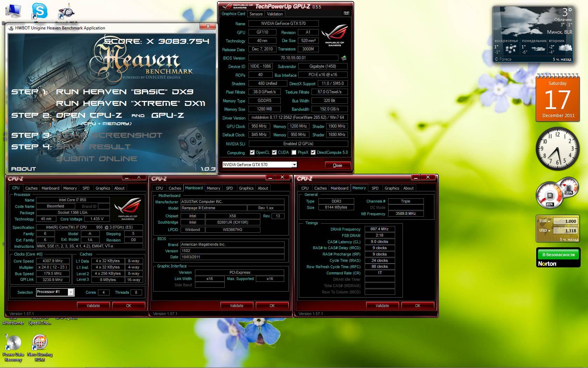
Task: Click OK in the CPU-Z Memory window
Action: tap(418, 306)
